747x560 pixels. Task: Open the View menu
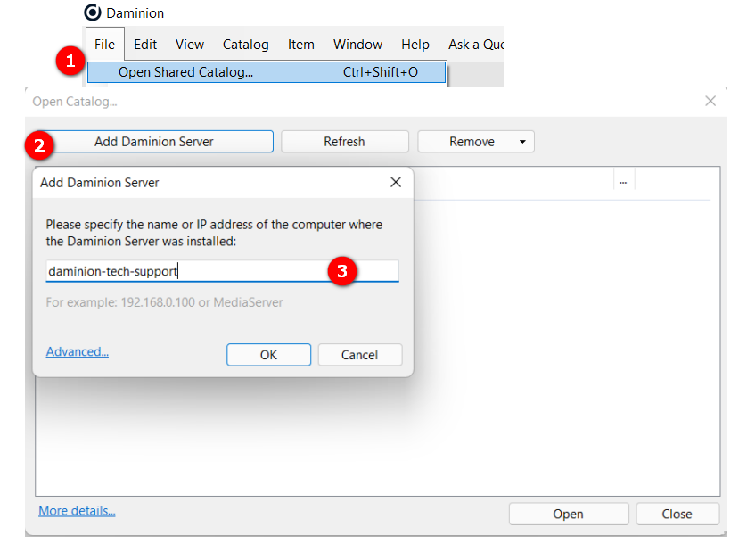click(x=190, y=44)
